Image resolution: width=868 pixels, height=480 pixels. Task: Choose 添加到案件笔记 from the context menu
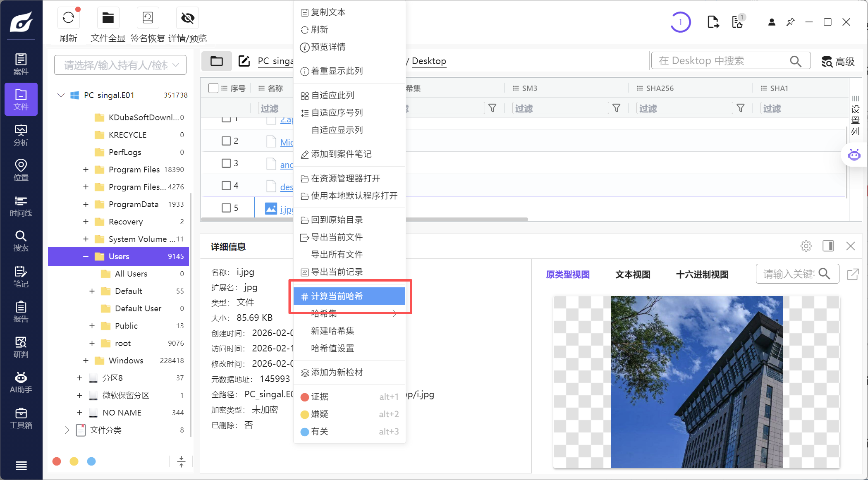pyautogui.click(x=349, y=154)
